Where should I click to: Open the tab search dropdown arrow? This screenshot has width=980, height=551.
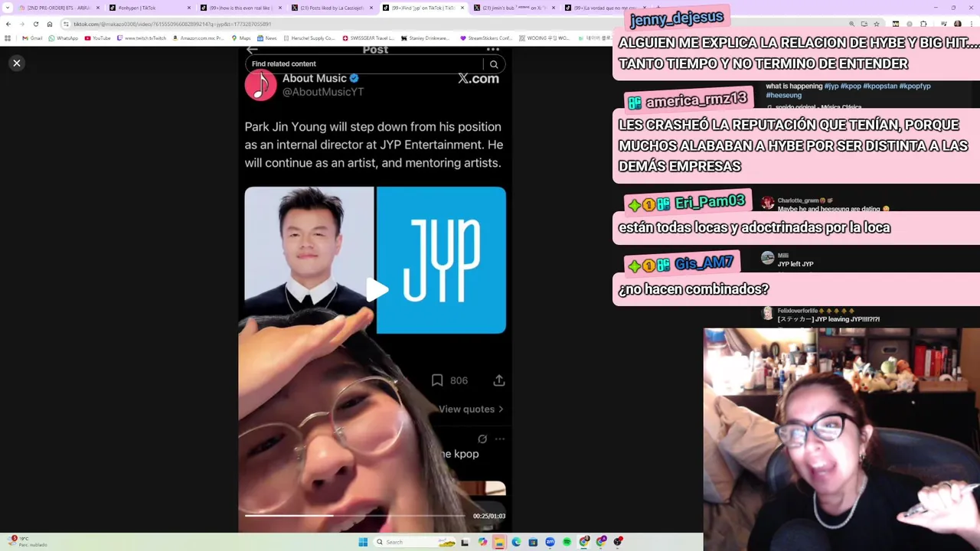click(8, 8)
